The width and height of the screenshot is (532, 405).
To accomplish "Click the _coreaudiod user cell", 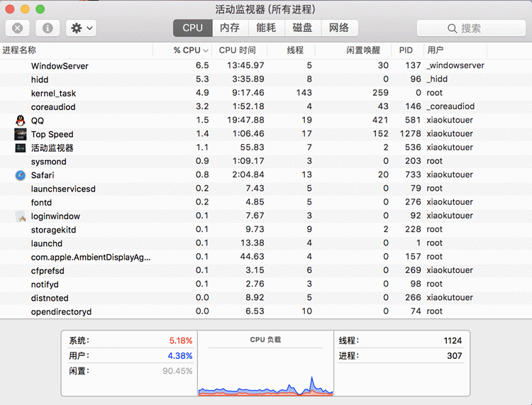I will (450, 106).
